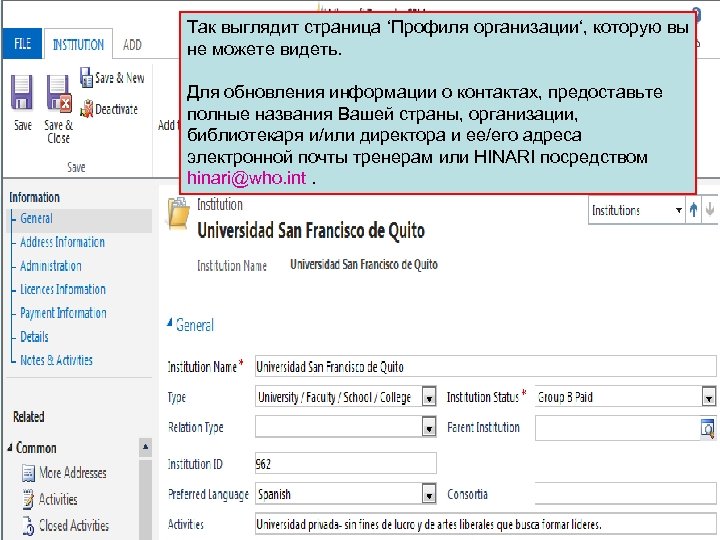
Task: Click the Parent Institution lookup icon
Action: (708, 428)
